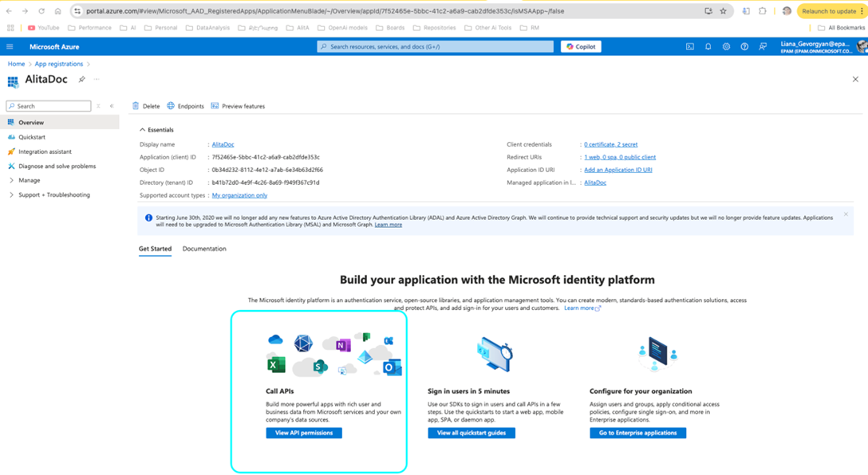Image resolution: width=868 pixels, height=475 pixels.
Task: Click the Object ID value
Action: (267, 170)
